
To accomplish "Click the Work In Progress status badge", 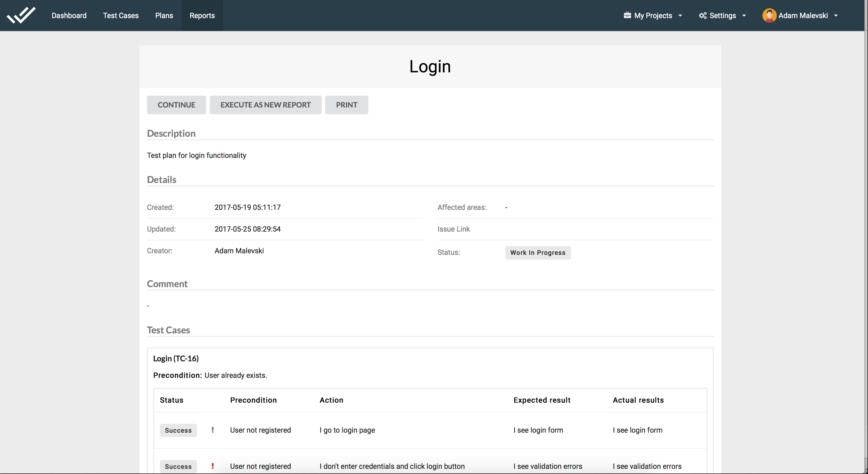I will pyautogui.click(x=537, y=253).
